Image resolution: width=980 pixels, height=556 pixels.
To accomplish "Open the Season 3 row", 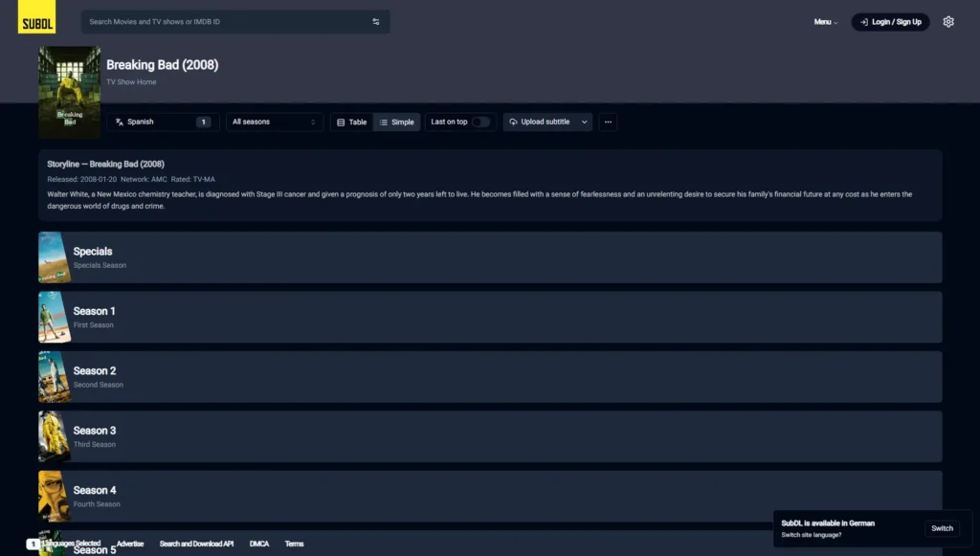I will click(x=490, y=436).
